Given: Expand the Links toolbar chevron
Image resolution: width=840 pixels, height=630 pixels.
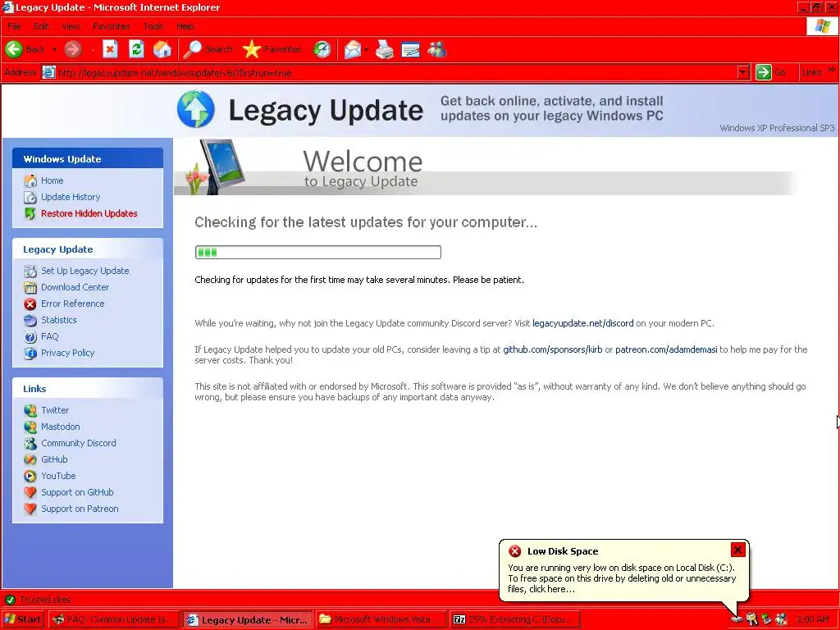Looking at the screenshot, I should click(832, 71).
